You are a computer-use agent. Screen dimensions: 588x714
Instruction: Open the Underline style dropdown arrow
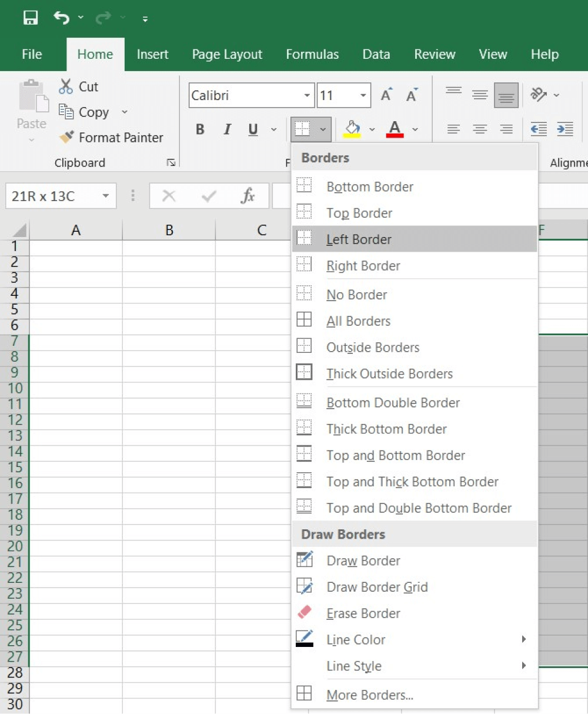[273, 129]
